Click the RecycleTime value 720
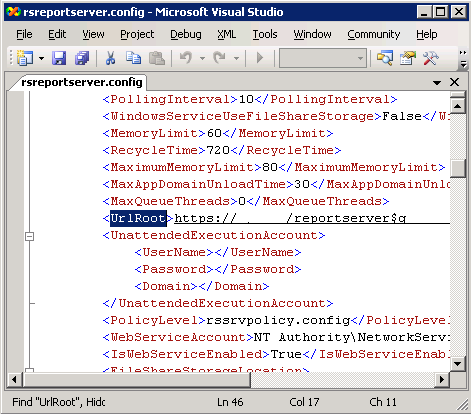Image resolution: width=471 pixels, height=414 pixels. [218, 150]
